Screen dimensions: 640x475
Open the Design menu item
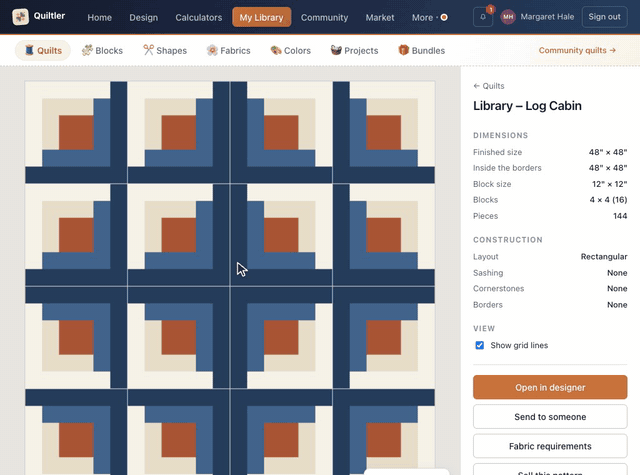click(x=144, y=18)
